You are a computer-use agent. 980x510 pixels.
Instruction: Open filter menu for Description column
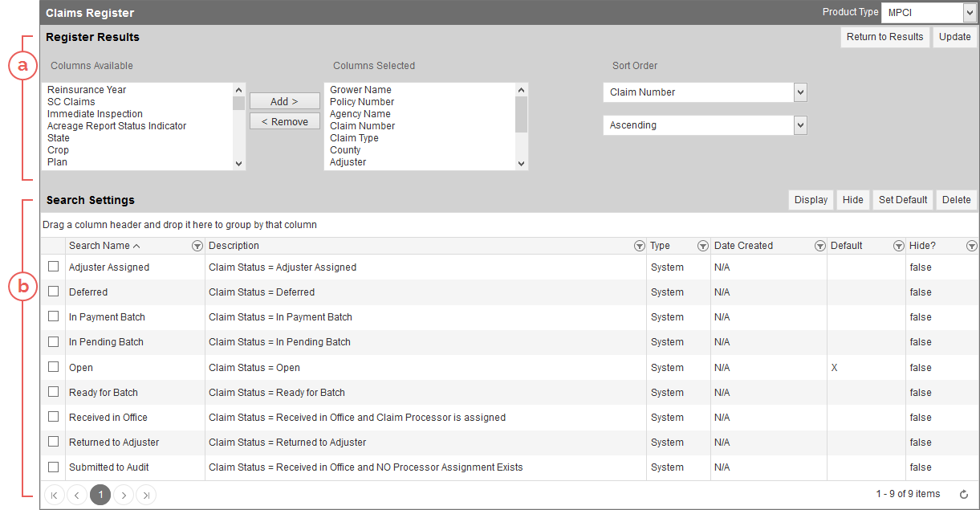[x=639, y=247]
